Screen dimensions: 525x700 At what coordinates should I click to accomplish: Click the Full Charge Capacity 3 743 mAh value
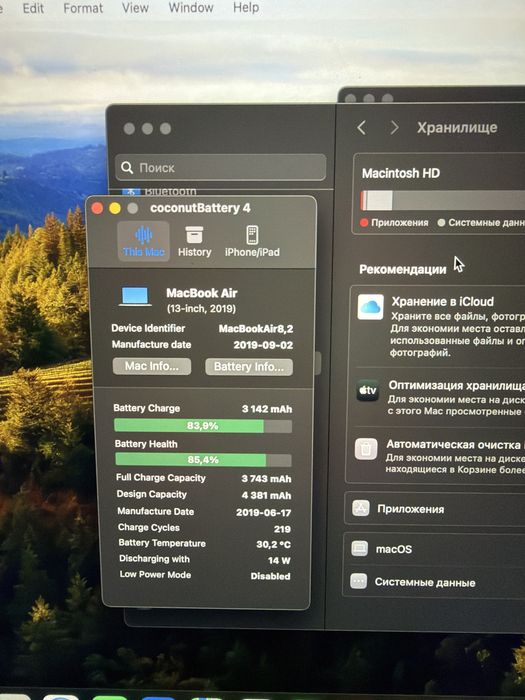[267, 479]
